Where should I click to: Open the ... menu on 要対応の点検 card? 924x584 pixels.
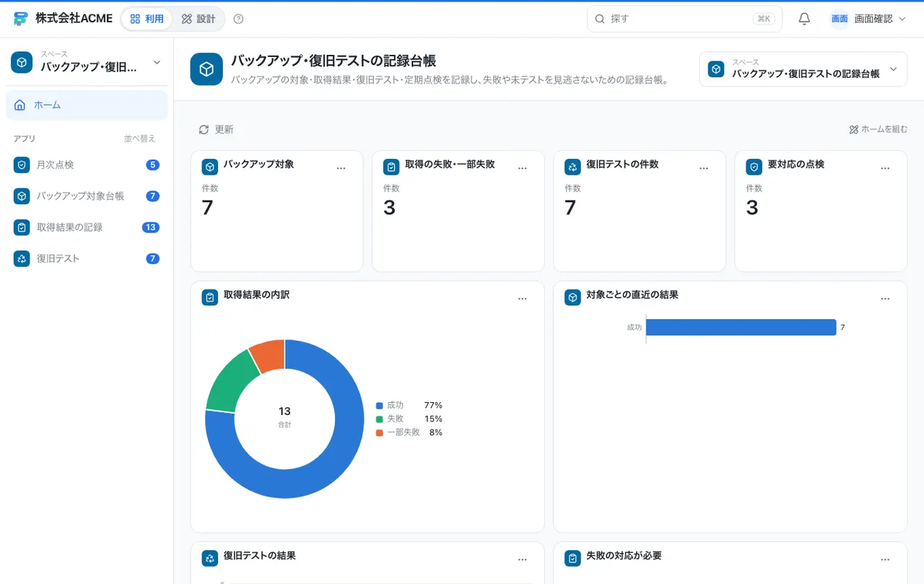(x=885, y=168)
